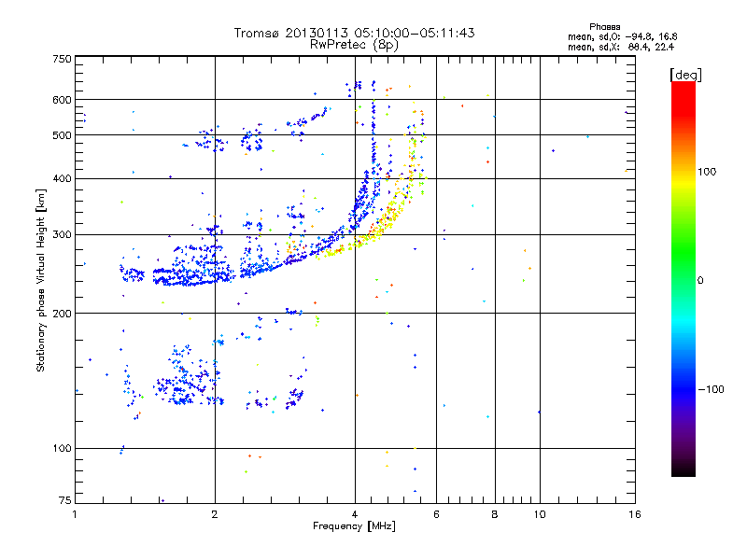Click the colorbar tick label '100'
This screenshot has width=747, height=560.
707,172
